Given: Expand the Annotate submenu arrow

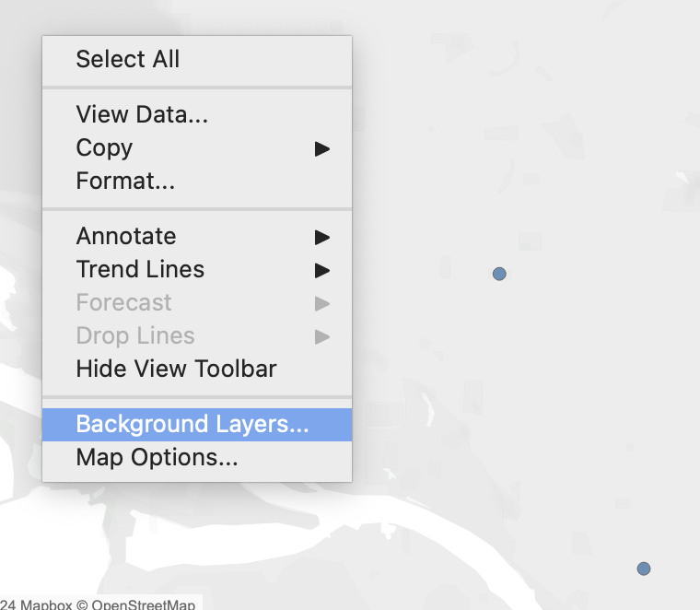Looking at the screenshot, I should coord(321,237).
